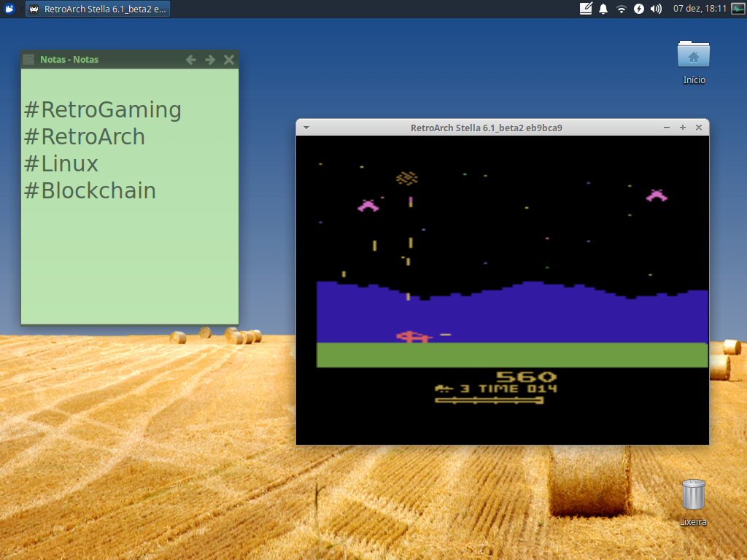Open the notes tray icon in panel
The width and height of the screenshot is (747, 560).
pyautogui.click(x=586, y=9)
